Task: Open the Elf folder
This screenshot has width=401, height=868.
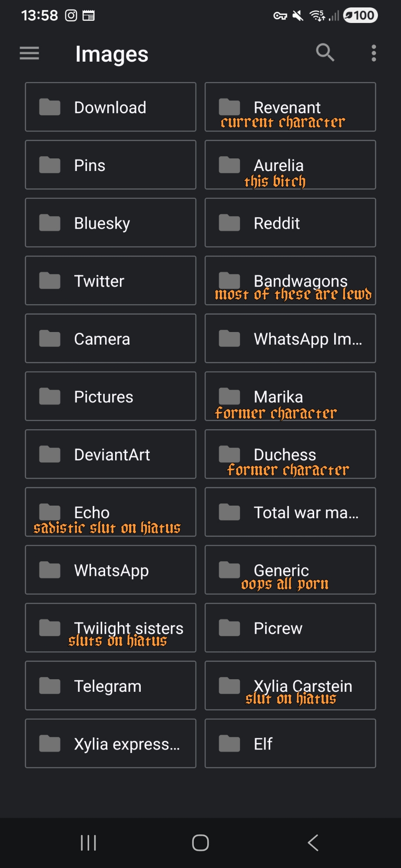Action: coord(290,743)
